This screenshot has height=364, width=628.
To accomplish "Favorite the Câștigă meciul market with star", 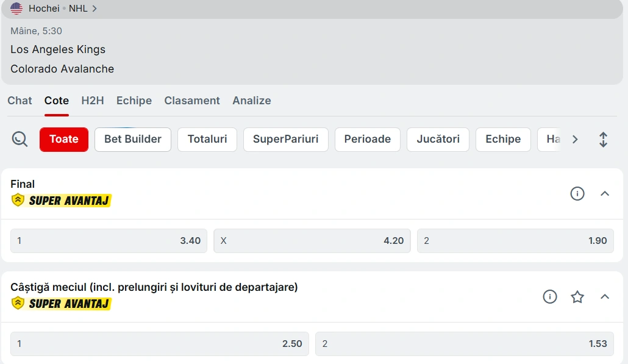I will tap(577, 297).
